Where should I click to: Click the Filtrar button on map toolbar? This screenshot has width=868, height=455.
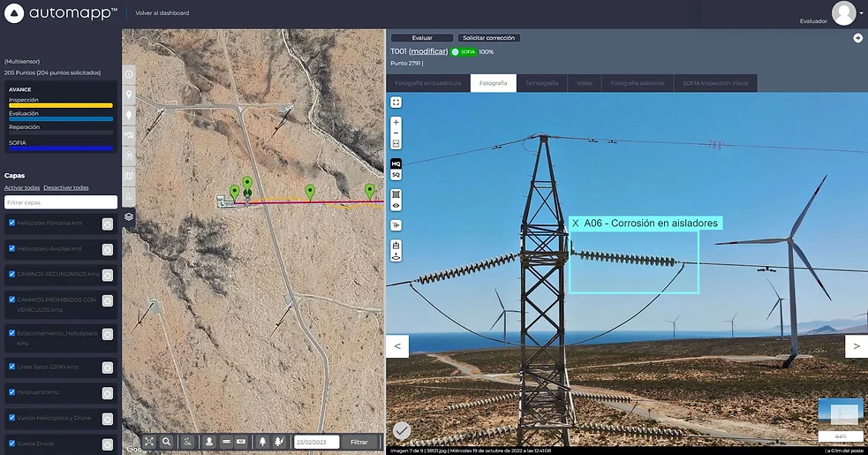tap(359, 442)
